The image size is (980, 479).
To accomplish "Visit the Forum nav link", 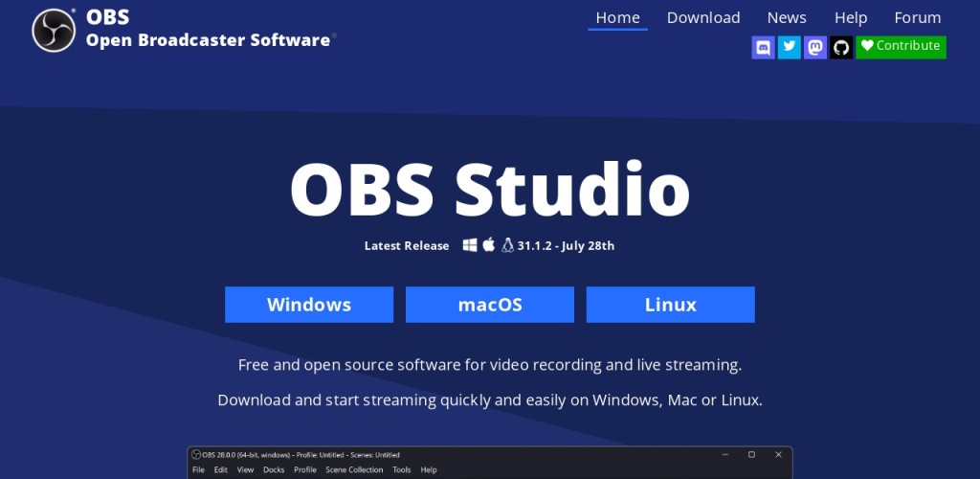I will pyautogui.click(x=917, y=18).
